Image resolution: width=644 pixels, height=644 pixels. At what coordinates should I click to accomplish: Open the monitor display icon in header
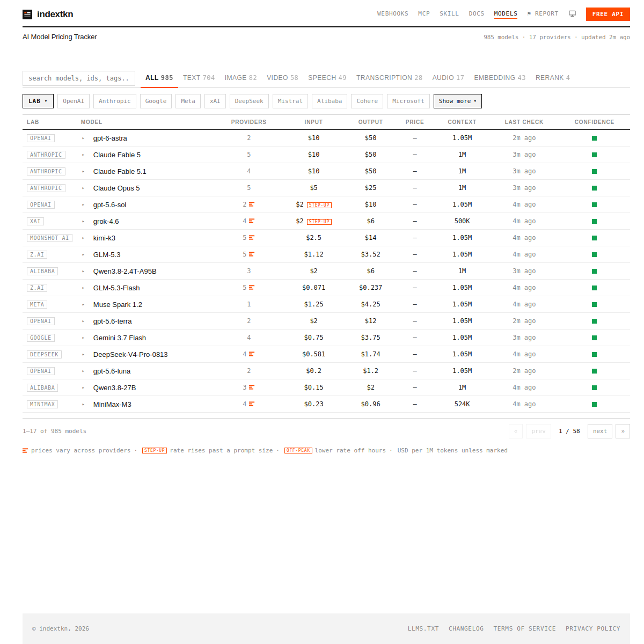point(573,14)
